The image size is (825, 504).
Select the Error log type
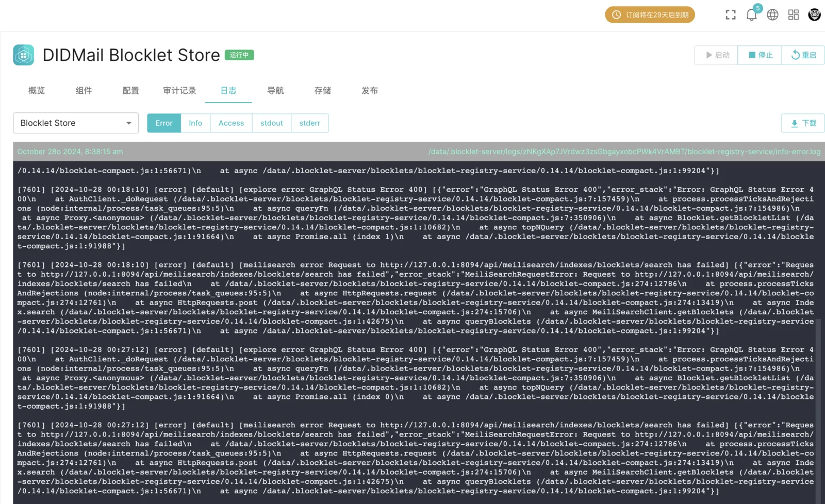point(164,123)
